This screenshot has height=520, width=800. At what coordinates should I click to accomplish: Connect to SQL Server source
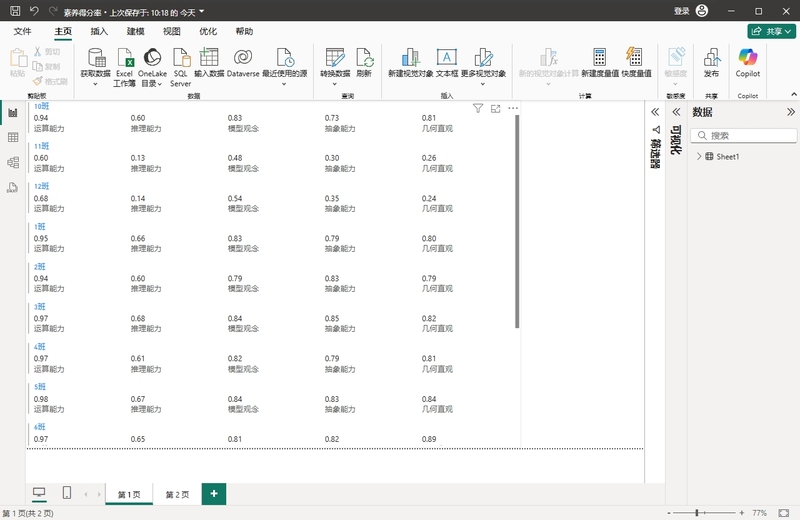point(181,67)
